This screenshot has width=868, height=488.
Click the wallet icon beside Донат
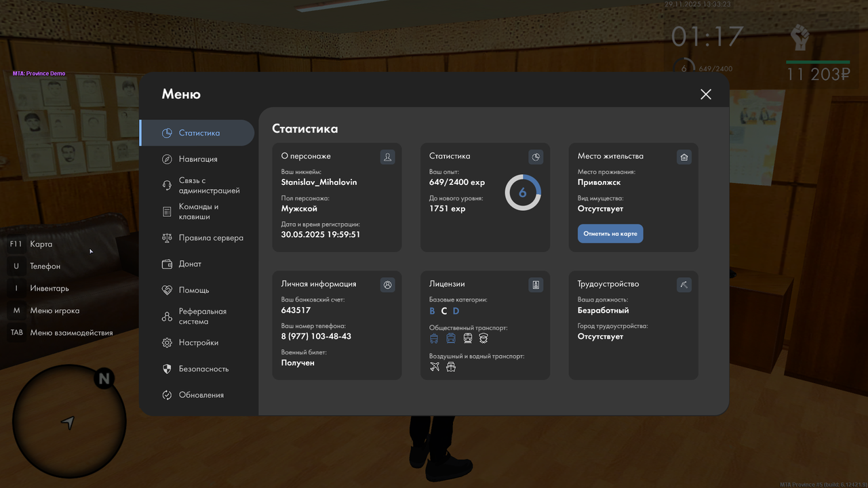pos(167,264)
